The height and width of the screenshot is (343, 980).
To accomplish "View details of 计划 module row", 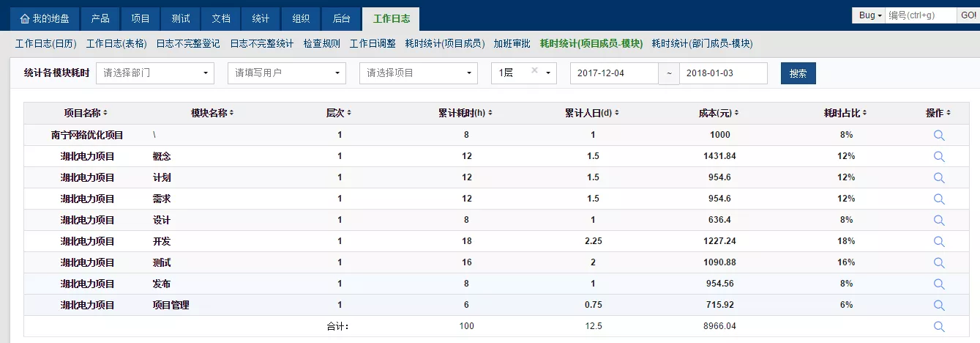I will pyautogui.click(x=939, y=178).
